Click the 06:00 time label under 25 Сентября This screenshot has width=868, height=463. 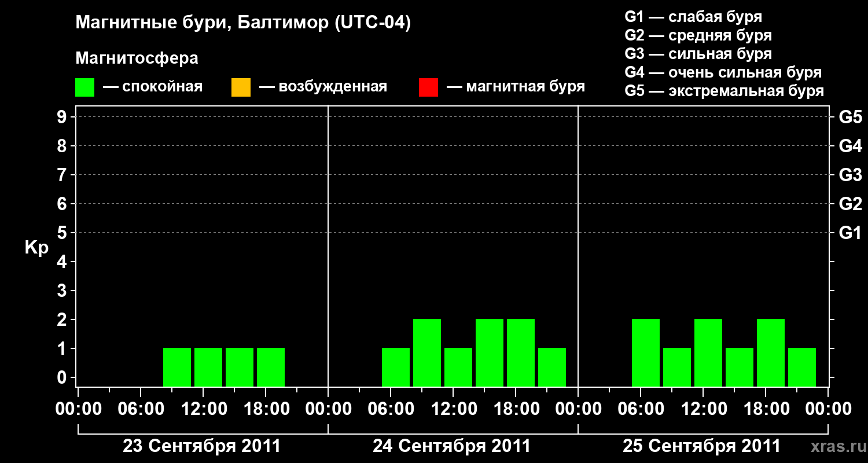coord(641,409)
